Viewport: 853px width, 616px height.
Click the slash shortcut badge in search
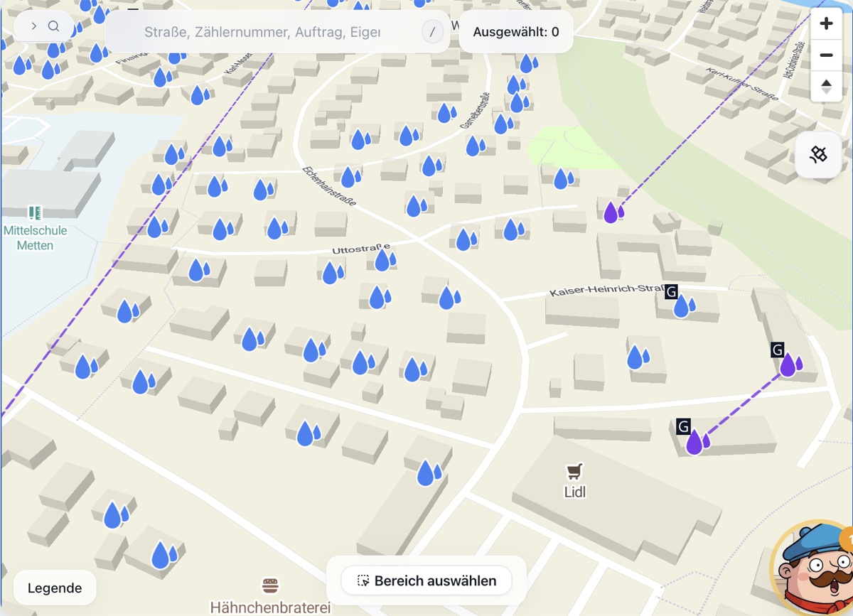pyautogui.click(x=432, y=32)
